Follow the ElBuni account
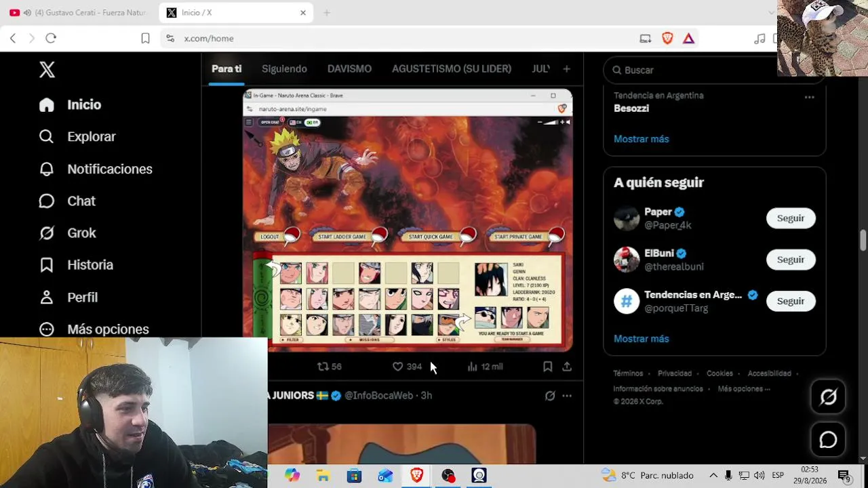This screenshot has width=868, height=488. (791, 260)
